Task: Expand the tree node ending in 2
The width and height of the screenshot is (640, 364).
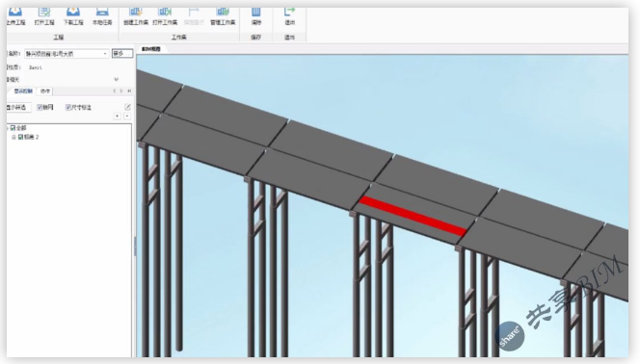Action: coord(13,137)
